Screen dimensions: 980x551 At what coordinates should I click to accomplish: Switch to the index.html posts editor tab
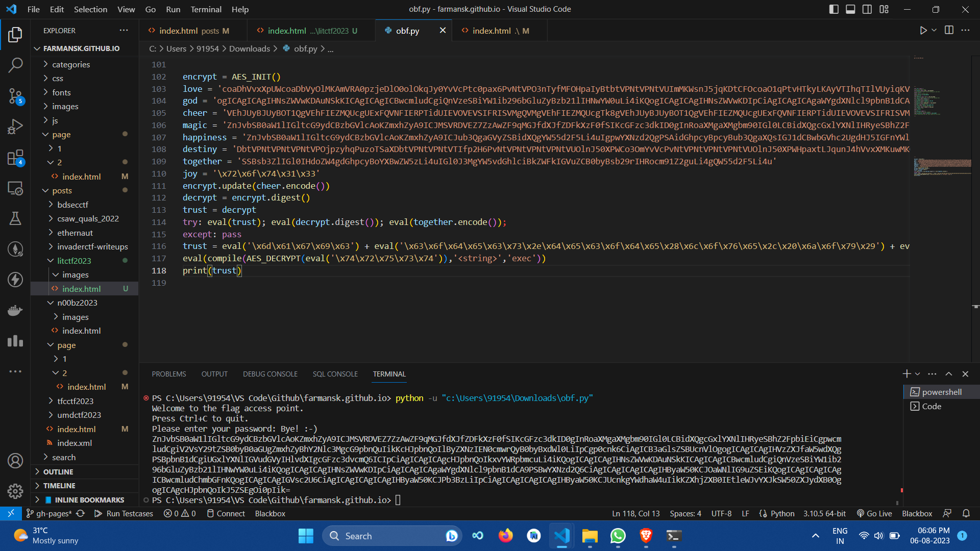193,31
